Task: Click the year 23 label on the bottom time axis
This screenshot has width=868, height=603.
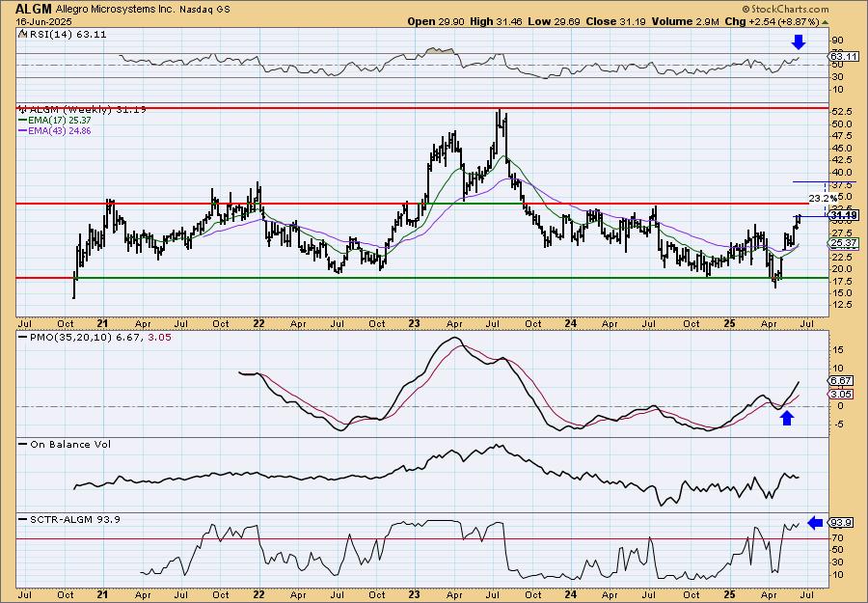Action: 415,594
